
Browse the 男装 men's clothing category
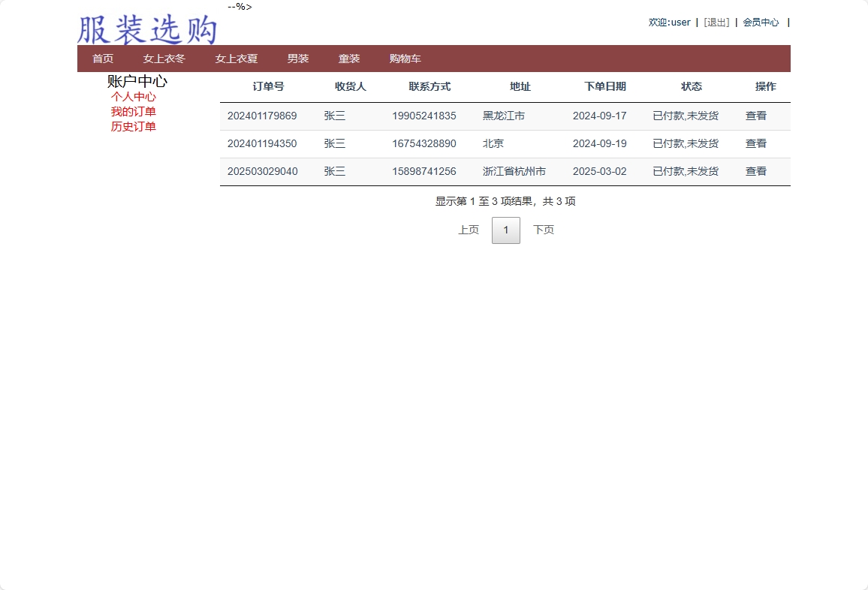click(x=297, y=58)
